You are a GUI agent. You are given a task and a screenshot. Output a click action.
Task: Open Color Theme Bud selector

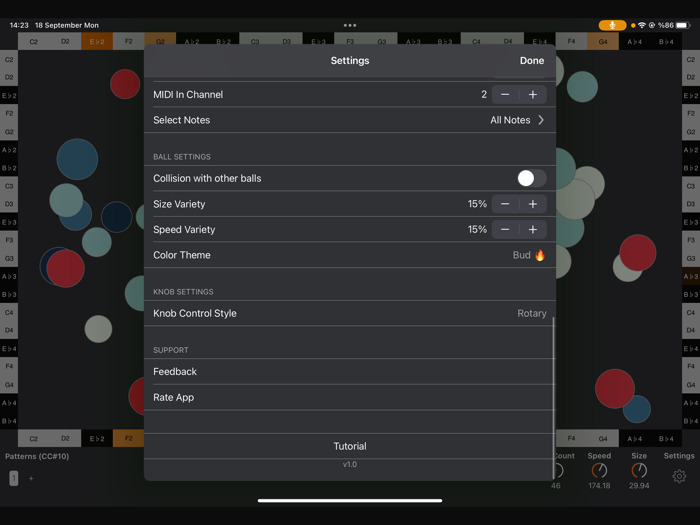pyautogui.click(x=529, y=255)
